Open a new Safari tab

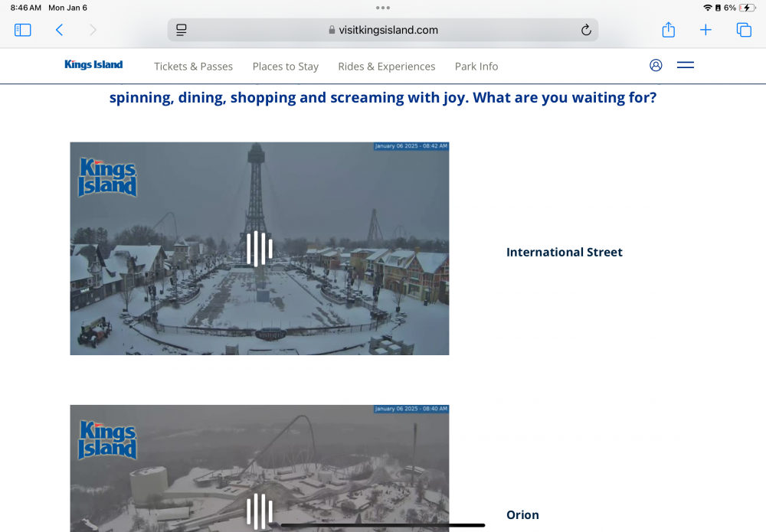click(705, 30)
